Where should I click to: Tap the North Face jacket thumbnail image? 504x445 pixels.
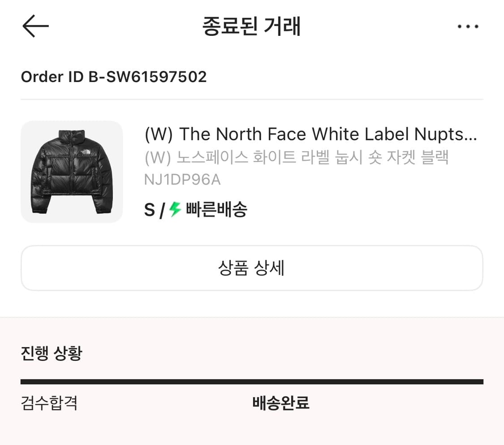pos(72,171)
